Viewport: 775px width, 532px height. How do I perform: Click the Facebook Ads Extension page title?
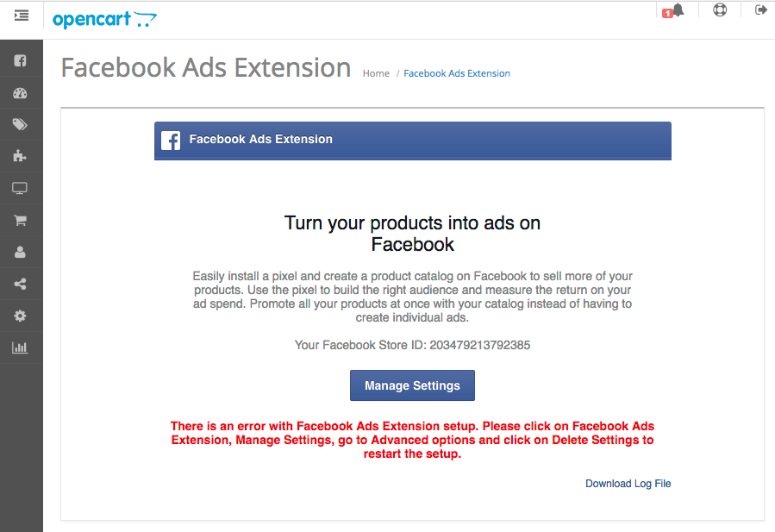click(x=206, y=68)
